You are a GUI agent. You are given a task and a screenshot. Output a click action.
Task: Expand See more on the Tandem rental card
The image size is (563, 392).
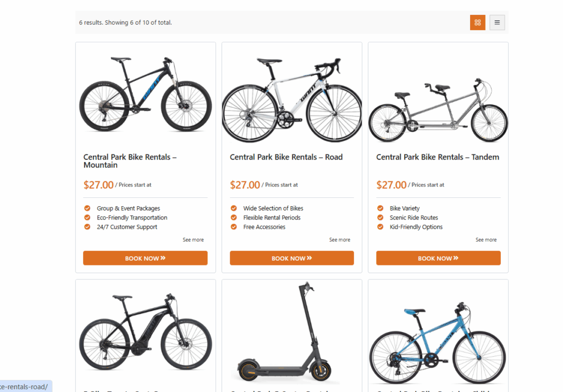[487, 239]
